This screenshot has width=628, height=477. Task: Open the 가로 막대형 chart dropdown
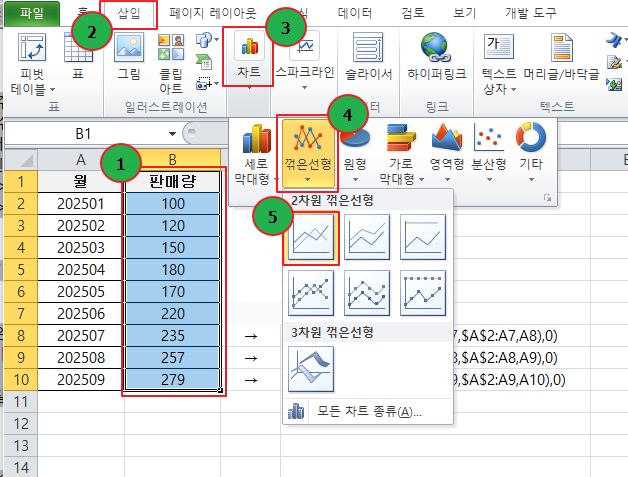pos(401,154)
